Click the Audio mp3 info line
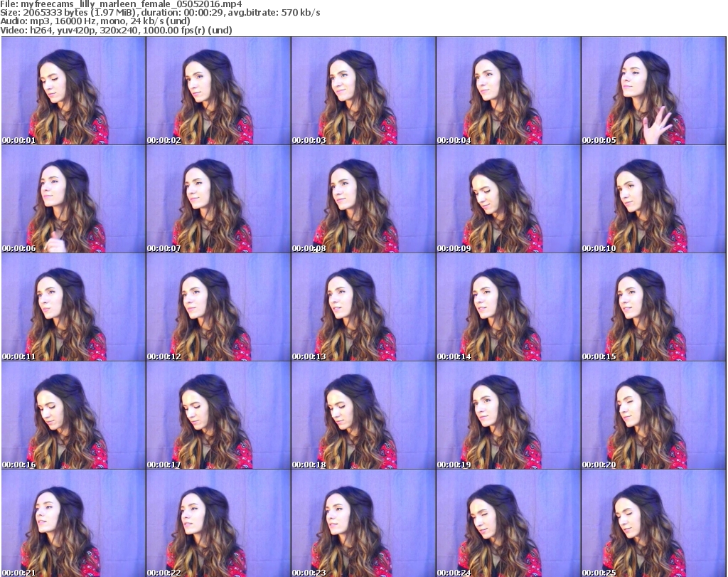Viewport: 728px width, 577px height. [95, 21]
